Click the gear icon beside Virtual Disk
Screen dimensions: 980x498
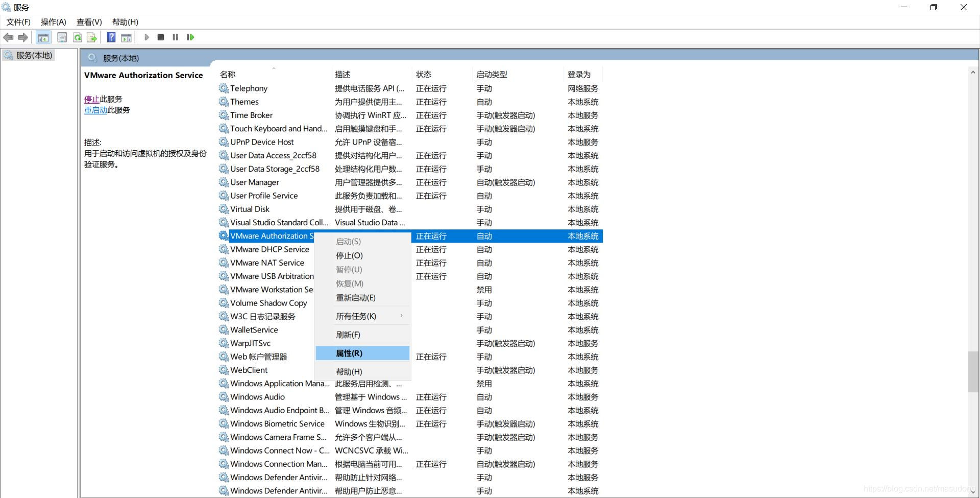click(x=224, y=209)
